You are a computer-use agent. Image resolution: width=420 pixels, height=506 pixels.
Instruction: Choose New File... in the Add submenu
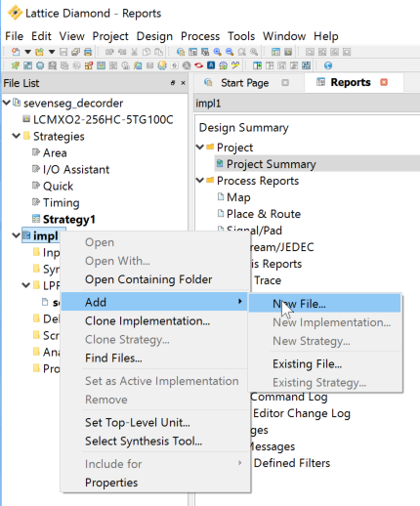324,304
